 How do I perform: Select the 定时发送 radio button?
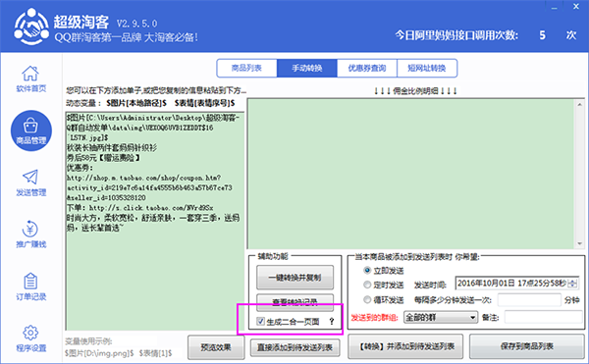click(367, 285)
